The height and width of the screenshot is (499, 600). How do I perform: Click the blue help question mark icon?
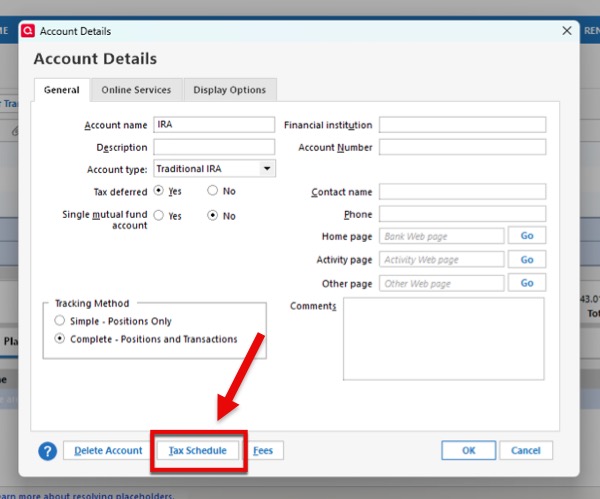(47, 451)
